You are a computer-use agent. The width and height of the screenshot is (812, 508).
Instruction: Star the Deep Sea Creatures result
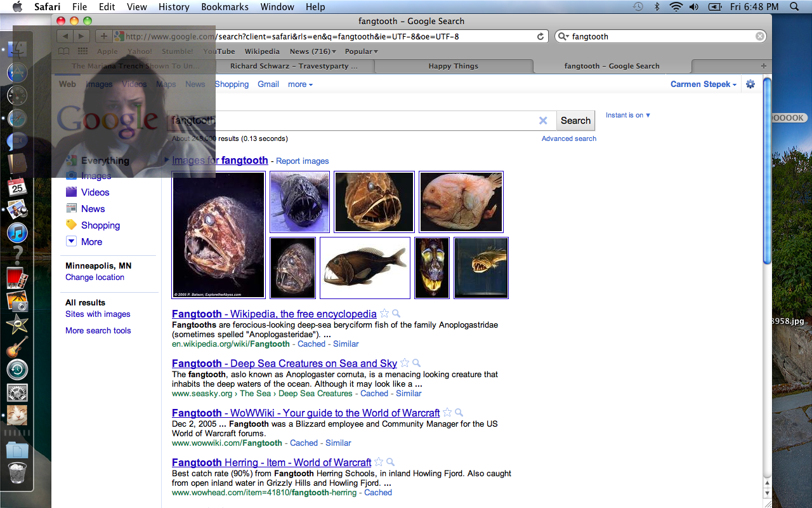(x=405, y=363)
